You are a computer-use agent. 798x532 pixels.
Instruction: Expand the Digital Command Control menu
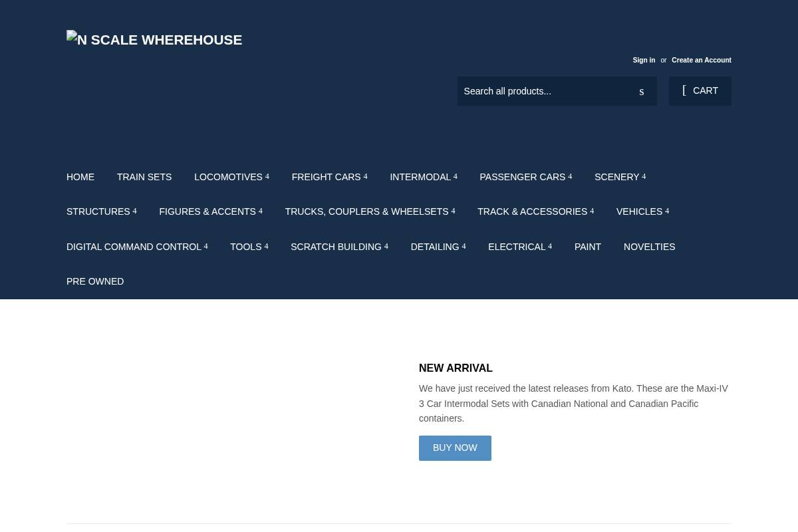point(134,247)
